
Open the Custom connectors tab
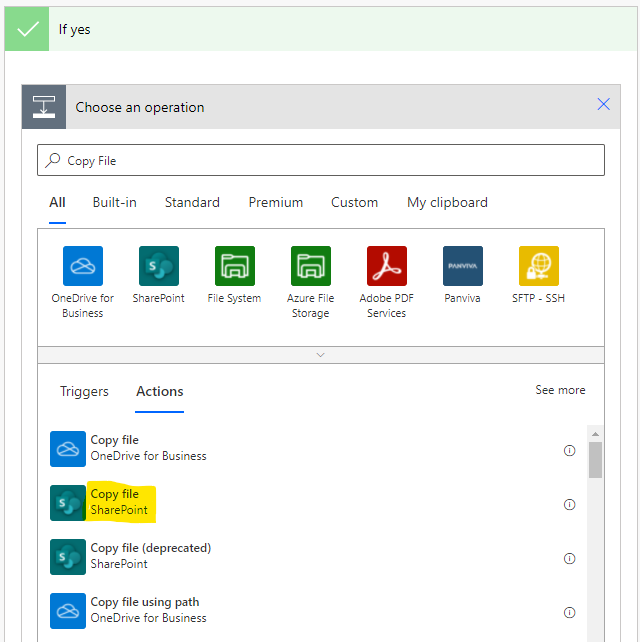coord(354,203)
